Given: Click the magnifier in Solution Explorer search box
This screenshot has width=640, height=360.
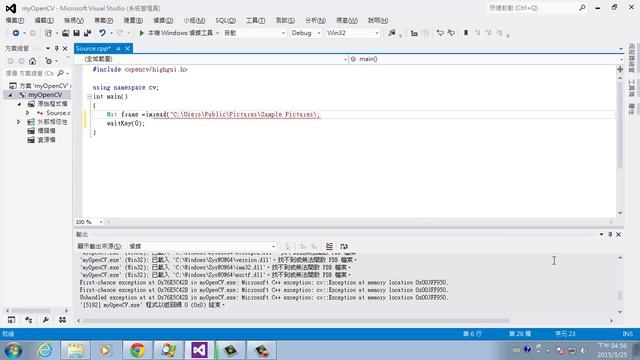Looking at the screenshot, I should point(61,73).
